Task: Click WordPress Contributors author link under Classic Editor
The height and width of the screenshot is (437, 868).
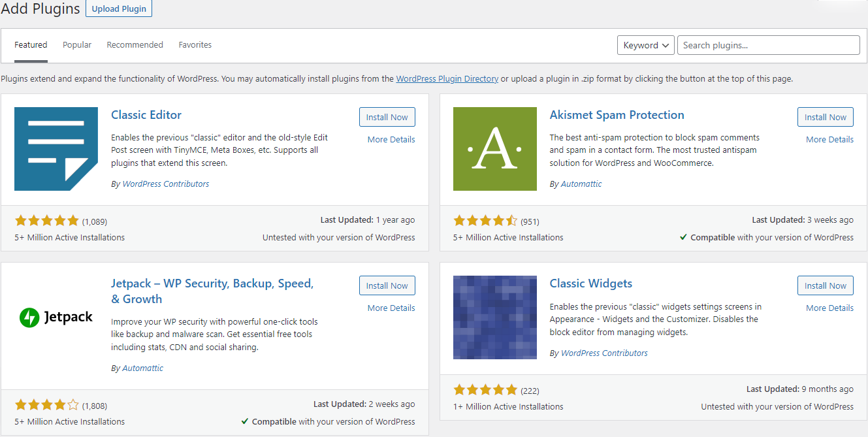Action: (x=166, y=184)
